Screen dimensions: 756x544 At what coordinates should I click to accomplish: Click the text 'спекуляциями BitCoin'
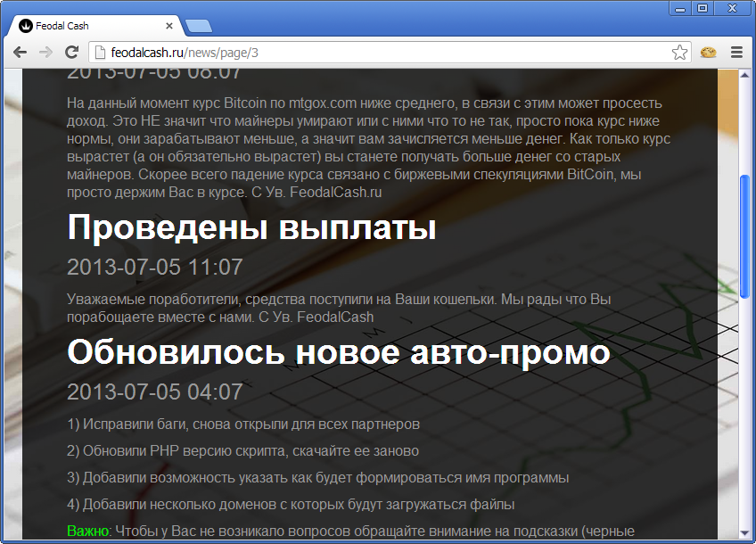(x=544, y=175)
